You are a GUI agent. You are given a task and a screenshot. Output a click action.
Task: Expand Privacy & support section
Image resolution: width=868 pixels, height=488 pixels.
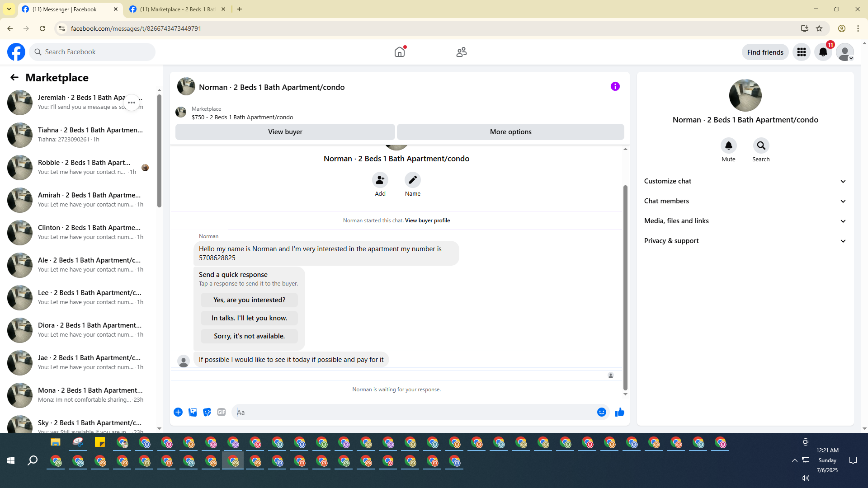tap(745, 241)
